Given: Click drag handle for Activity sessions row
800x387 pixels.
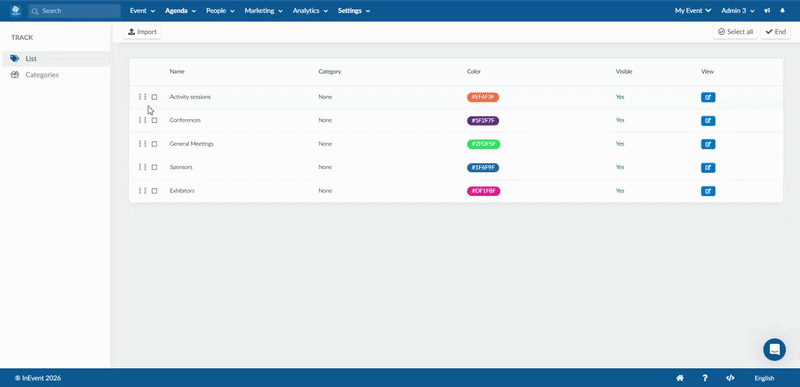Looking at the screenshot, I should tap(142, 97).
